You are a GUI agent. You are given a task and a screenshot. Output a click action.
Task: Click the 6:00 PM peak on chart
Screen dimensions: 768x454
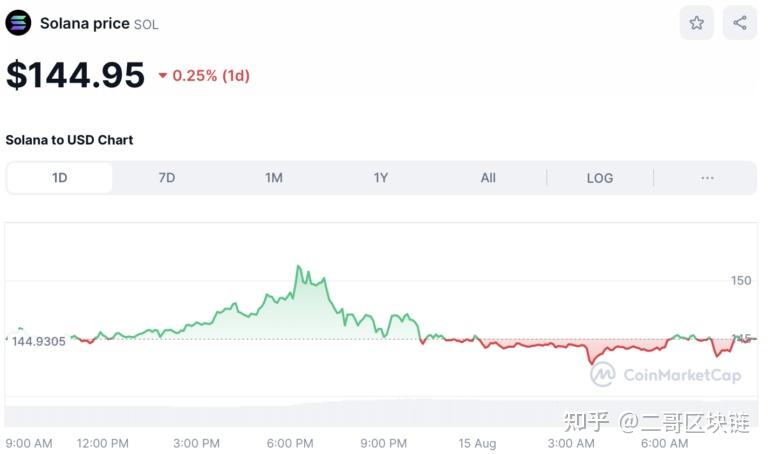(x=298, y=268)
